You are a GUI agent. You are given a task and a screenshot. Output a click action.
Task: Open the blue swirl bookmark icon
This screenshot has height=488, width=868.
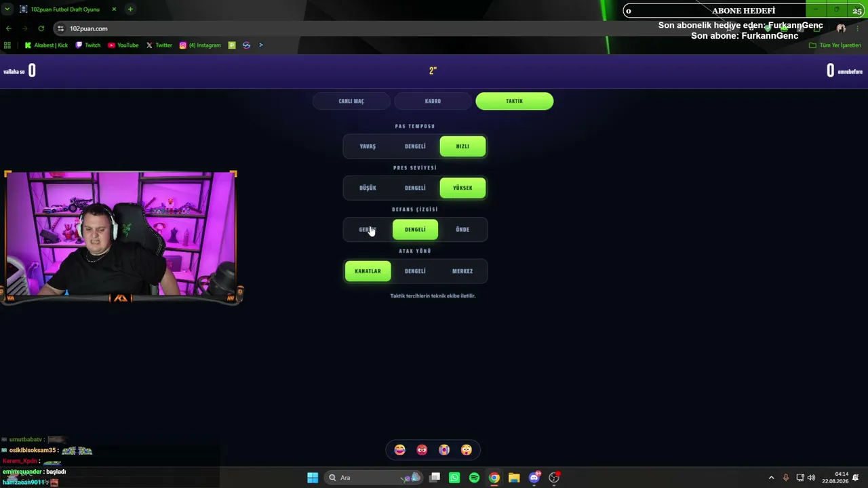coord(246,45)
